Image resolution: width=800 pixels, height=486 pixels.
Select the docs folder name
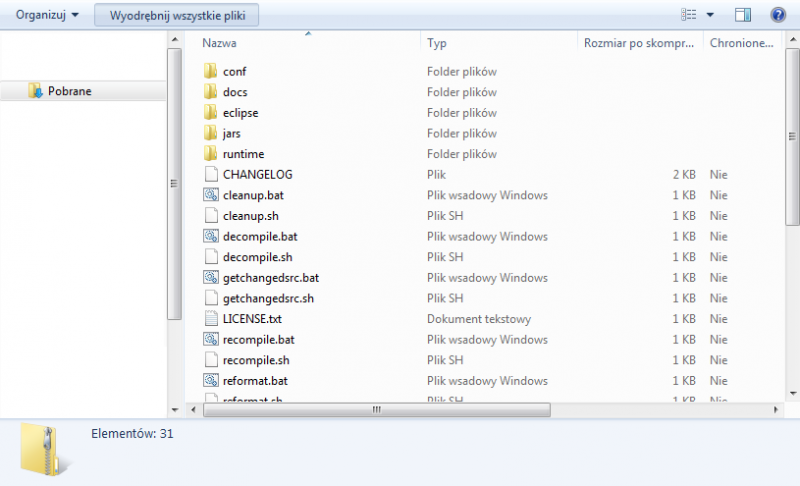(235, 92)
